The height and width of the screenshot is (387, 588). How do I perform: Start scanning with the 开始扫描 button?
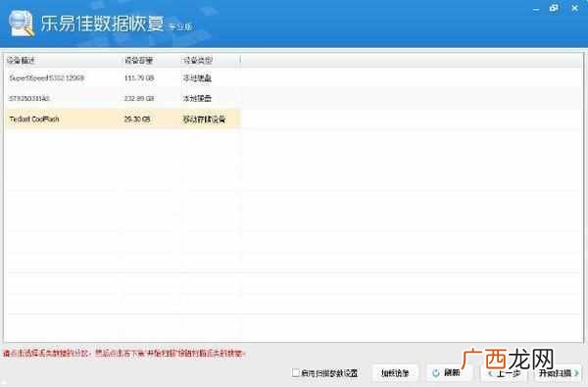coord(559,373)
